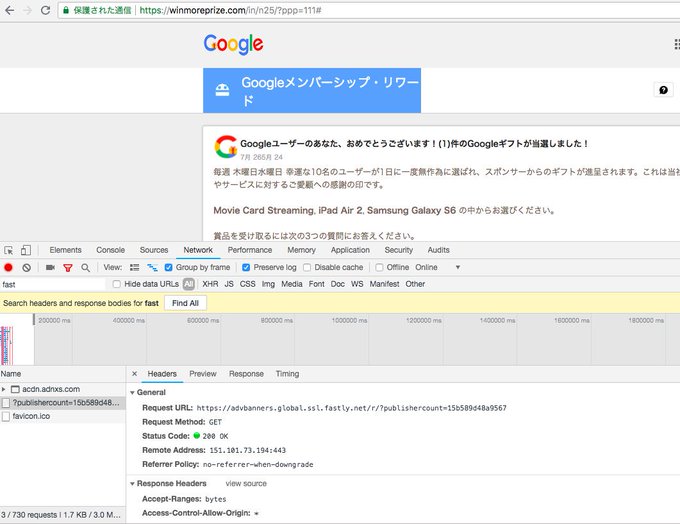Click the Find All button
This screenshot has width=680, height=524.
[x=185, y=303]
